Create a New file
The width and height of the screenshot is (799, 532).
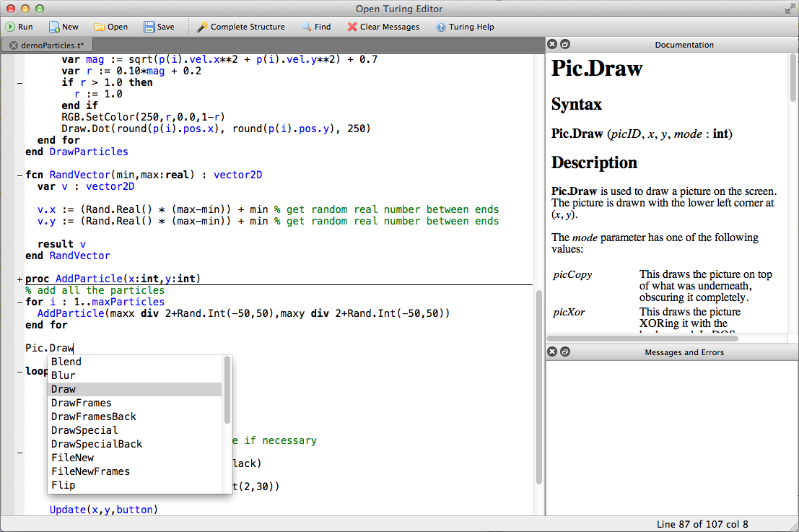64,27
